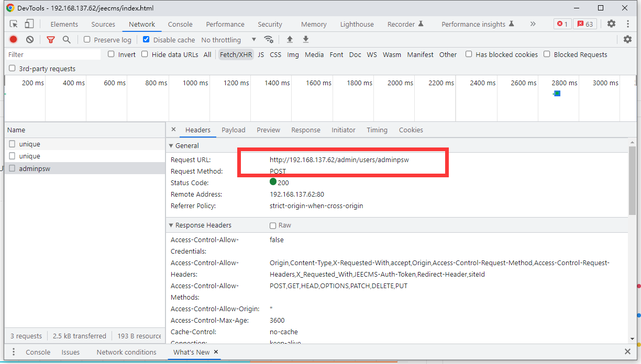
Task: Open network conditions wifi icon
Action: coord(269,40)
